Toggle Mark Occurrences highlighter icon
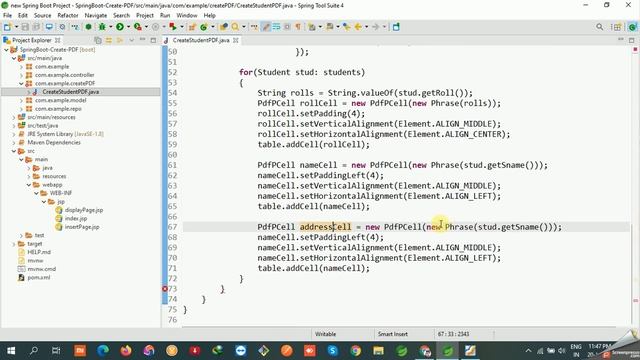The image size is (640, 360). click(x=266, y=27)
